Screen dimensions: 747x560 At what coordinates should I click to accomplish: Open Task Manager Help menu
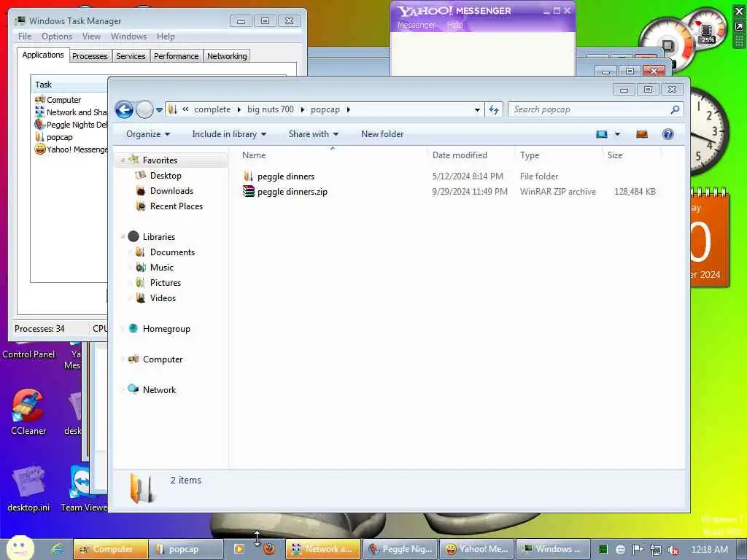click(166, 36)
